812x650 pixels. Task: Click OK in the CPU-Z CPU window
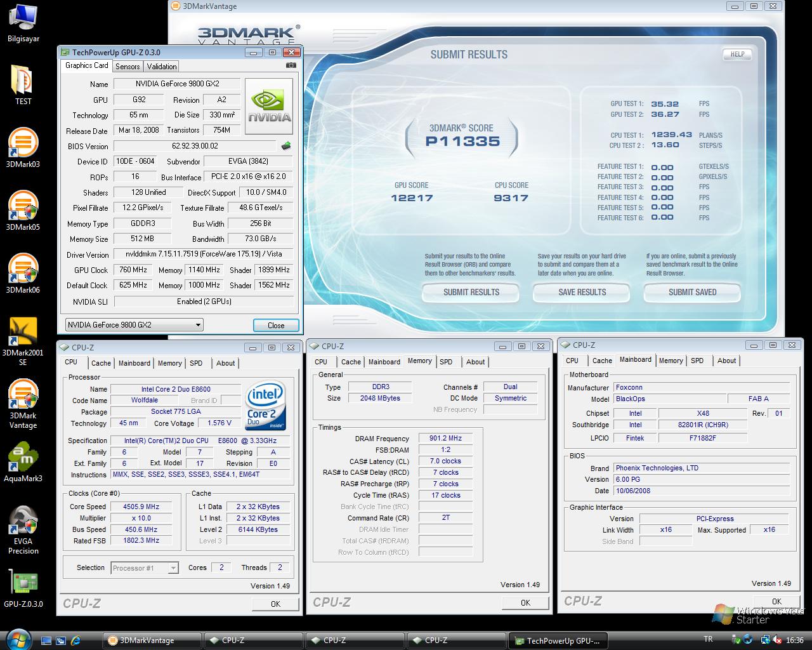click(275, 604)
